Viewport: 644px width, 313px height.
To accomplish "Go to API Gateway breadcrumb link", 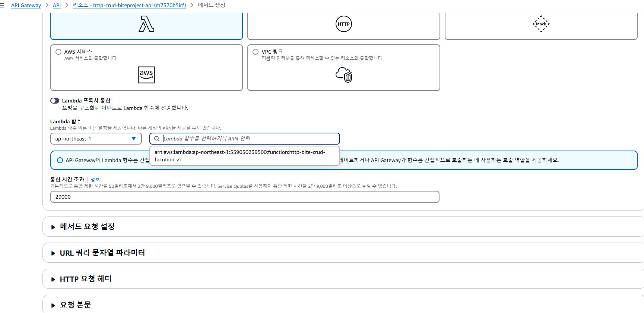I will [x=26, y=5].
